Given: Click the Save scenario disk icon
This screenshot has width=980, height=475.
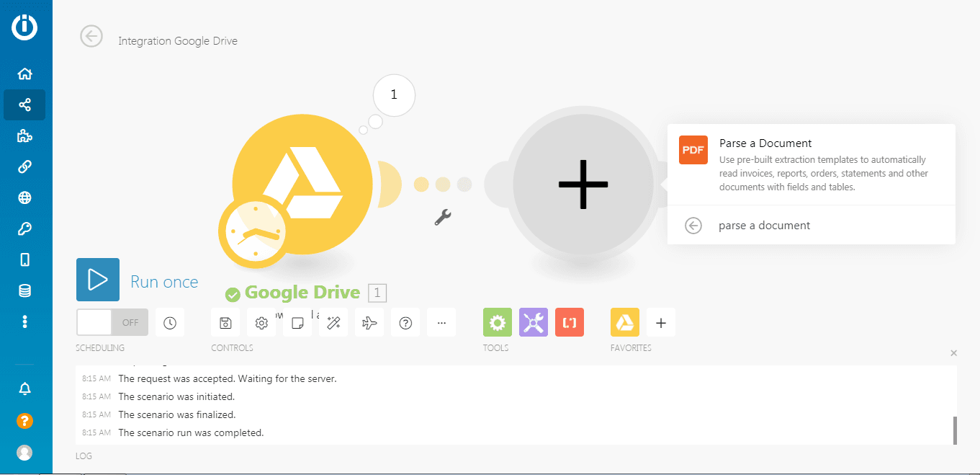Looking at the screenshot, I should [x=225, y=323].
